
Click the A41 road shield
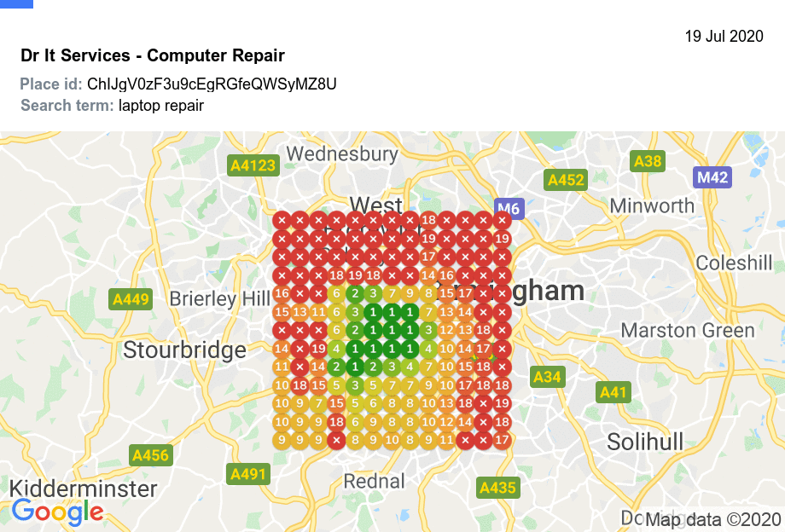pos(613,392)
